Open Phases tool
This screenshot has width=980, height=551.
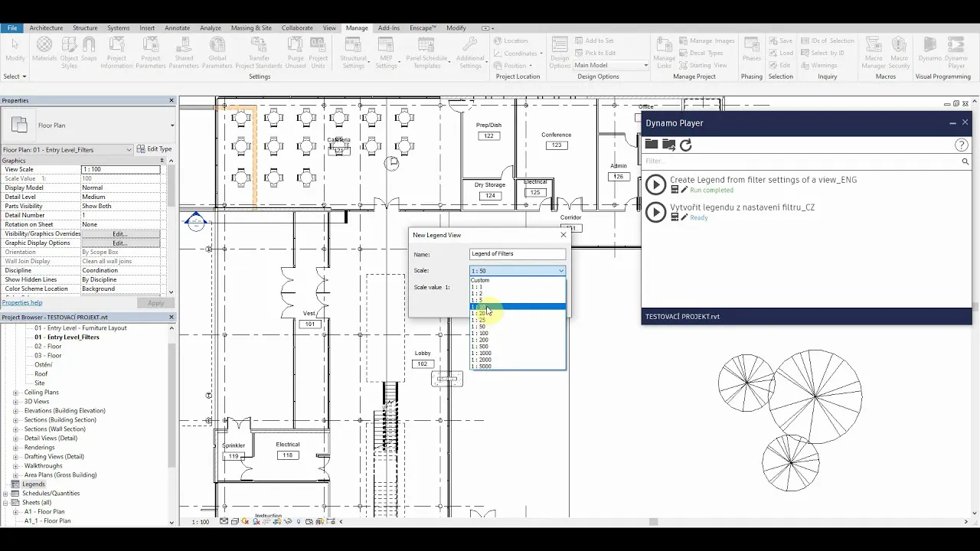[751, 49]
